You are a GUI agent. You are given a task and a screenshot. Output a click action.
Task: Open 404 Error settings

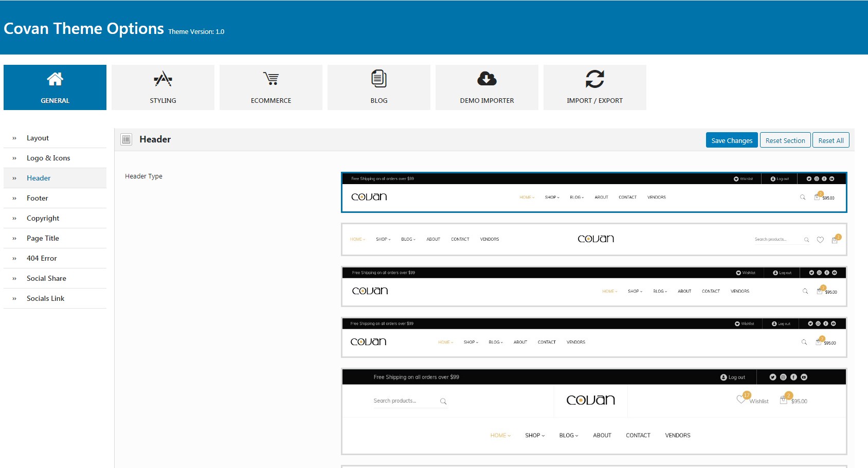tap(55, 258)
